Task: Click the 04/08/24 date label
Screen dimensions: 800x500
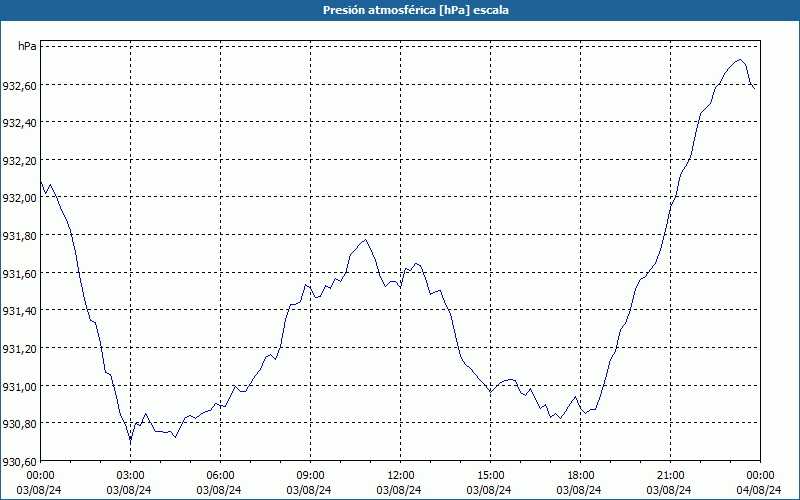Action: [759, 490]
